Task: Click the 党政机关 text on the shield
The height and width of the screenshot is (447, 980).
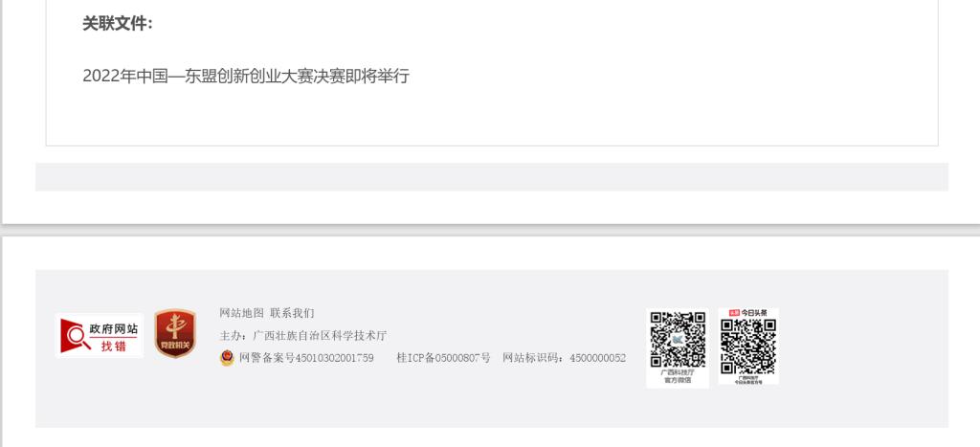Action: tap(175, 346)
